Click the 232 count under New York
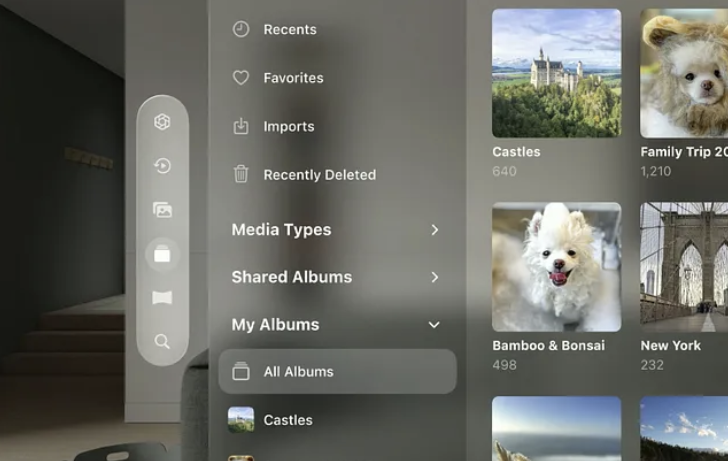The image size is (728, 461). click(652, 365)
